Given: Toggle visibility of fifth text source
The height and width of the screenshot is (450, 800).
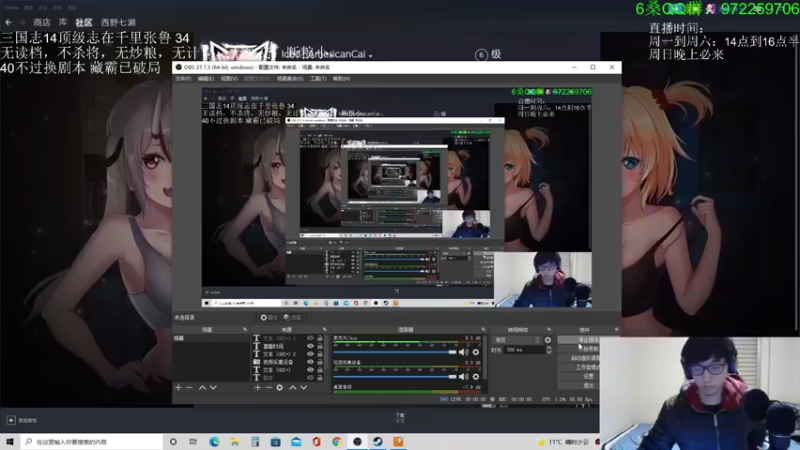Looking at the screenshot, I should tap(310, 370).
